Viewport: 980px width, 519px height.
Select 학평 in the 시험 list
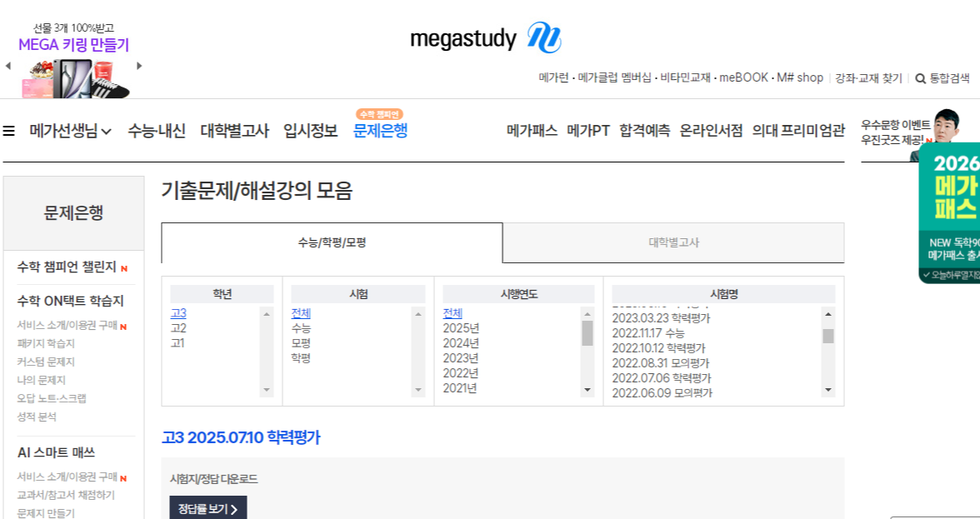click(x=301, y=358)
